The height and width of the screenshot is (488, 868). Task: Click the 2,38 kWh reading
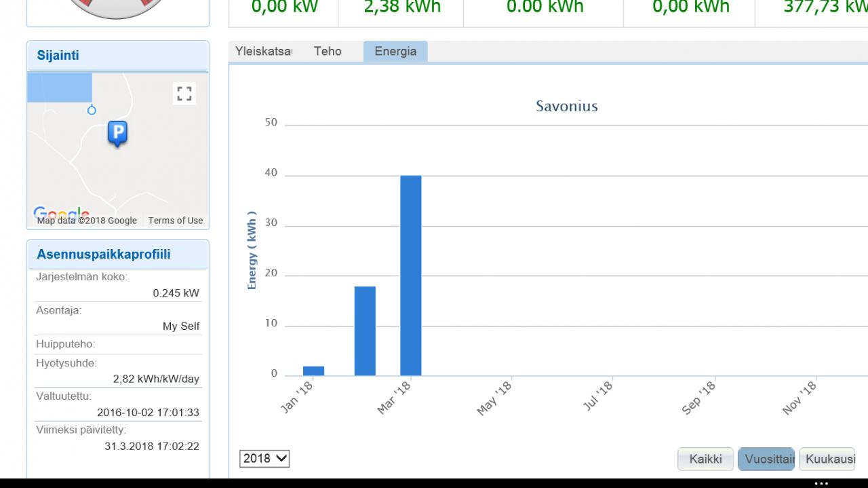(402, 7)
